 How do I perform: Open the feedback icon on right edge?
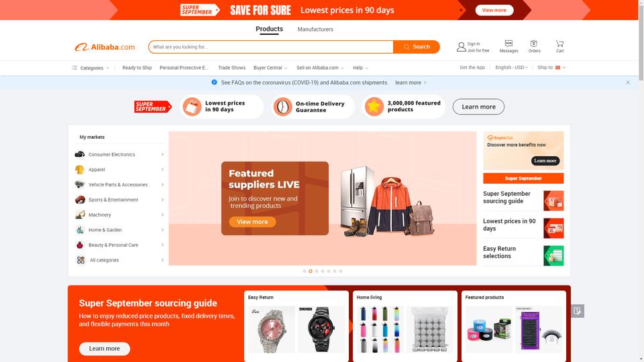(x=577, y=310)
